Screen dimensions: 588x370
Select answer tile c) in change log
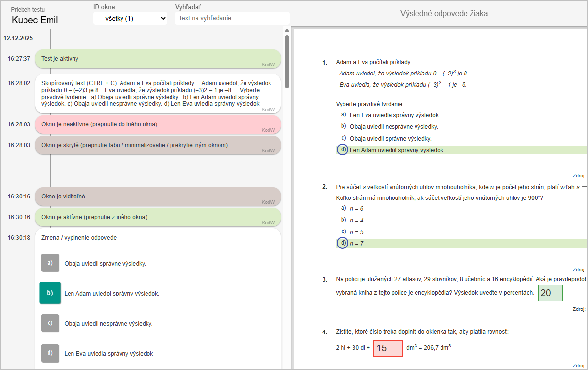tap(50, 323)
